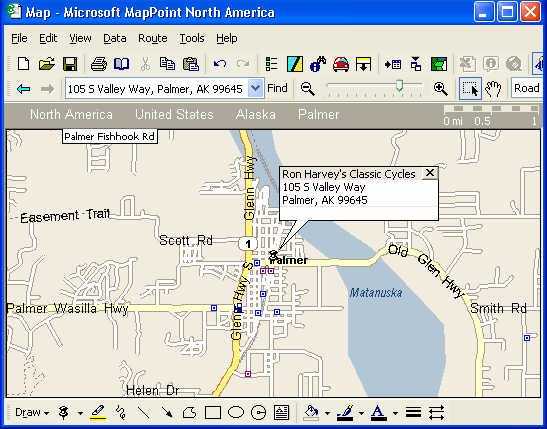Viewport: 547px width, 429px height.
Task: Expand the Line Color dropdown arrow
Action: (x=361, y=413)
